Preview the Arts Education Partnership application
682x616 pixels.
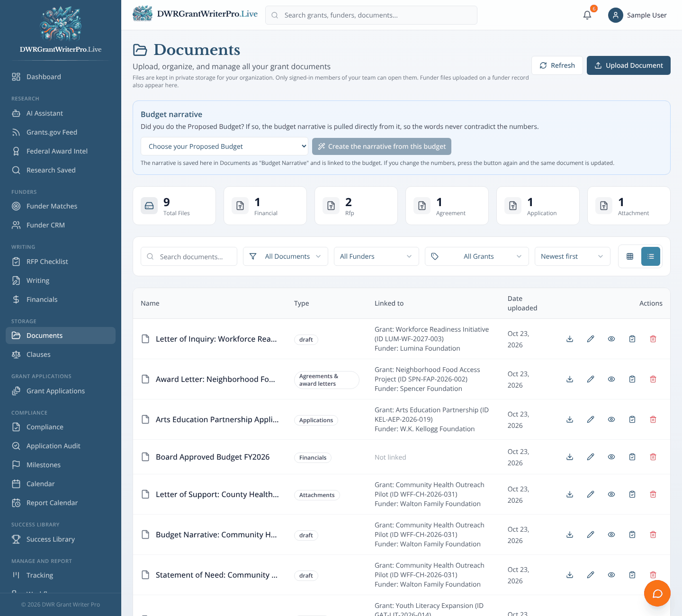click(x=611, y=419)
